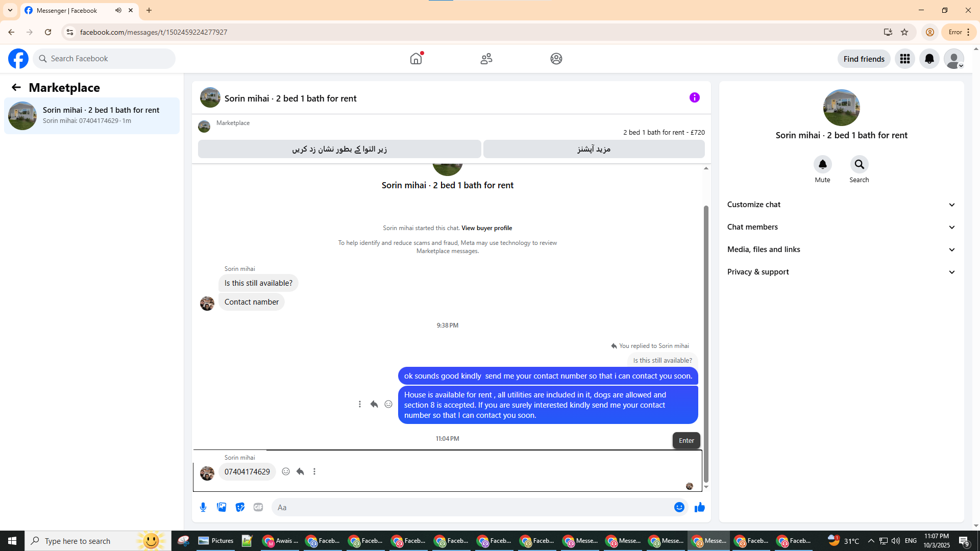Click the mark as pending Urdu button
This screenshot has height=551, width=980.
point(339,149)
